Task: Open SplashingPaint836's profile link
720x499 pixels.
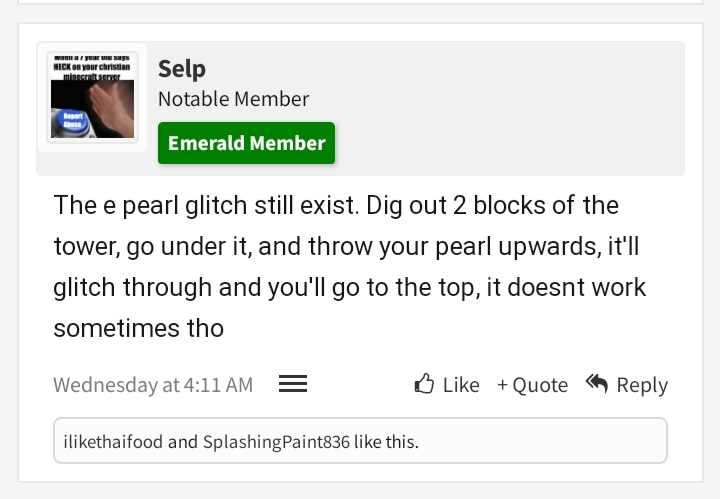Action: pos(276,442)
